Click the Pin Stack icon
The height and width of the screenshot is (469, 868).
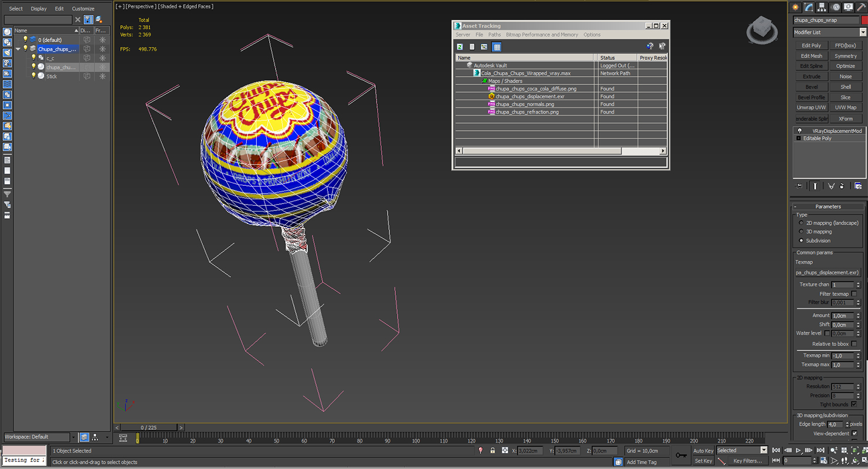pyautogui.click(x=799, y=186)
